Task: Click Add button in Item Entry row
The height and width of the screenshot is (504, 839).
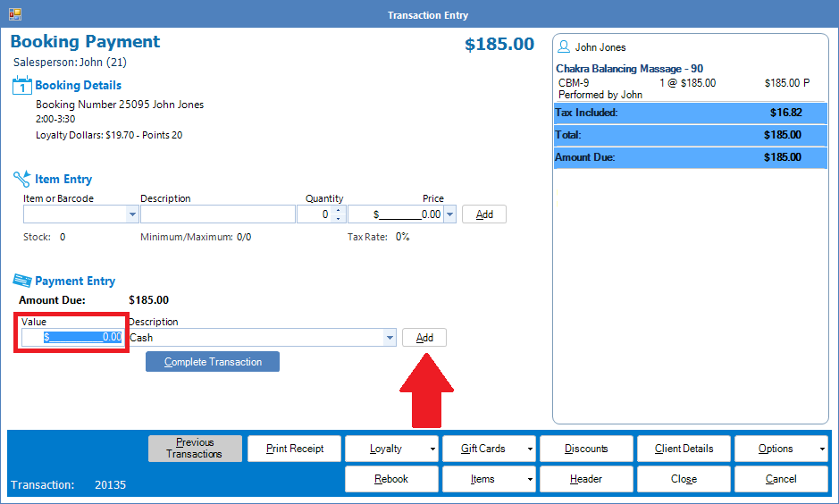Action: [484, 214]
